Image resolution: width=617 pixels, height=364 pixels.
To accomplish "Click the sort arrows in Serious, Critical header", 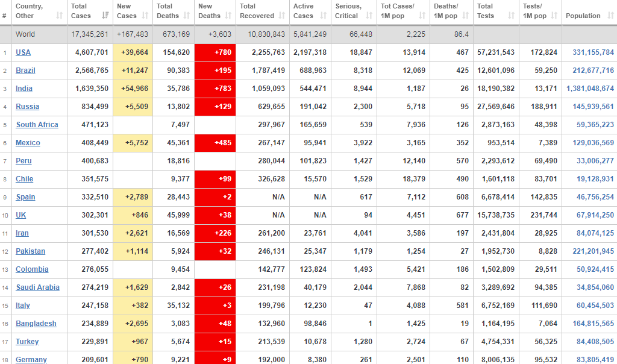I will pyautogui.click(x=369, y=16).
